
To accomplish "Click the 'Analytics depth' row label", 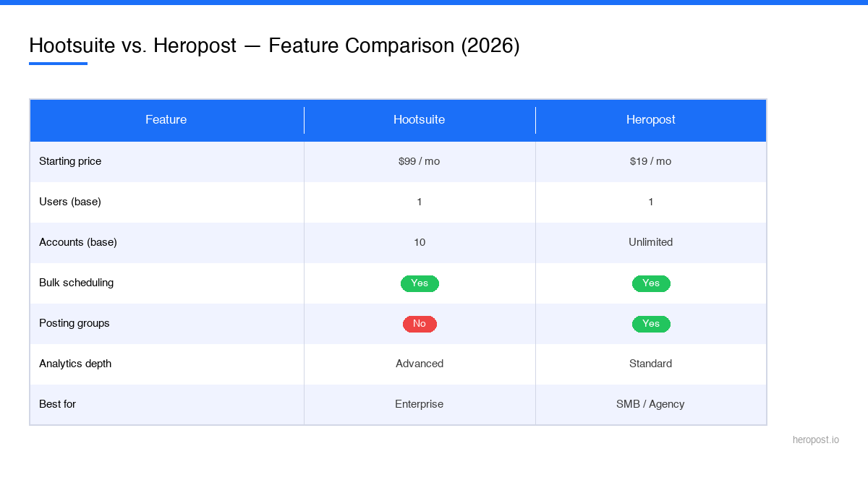I will pos(75,364).
